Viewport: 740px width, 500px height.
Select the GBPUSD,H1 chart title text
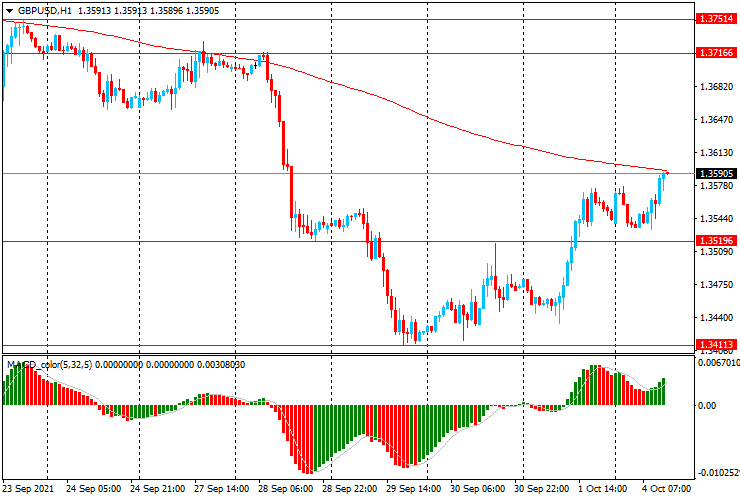coord(45,10)
